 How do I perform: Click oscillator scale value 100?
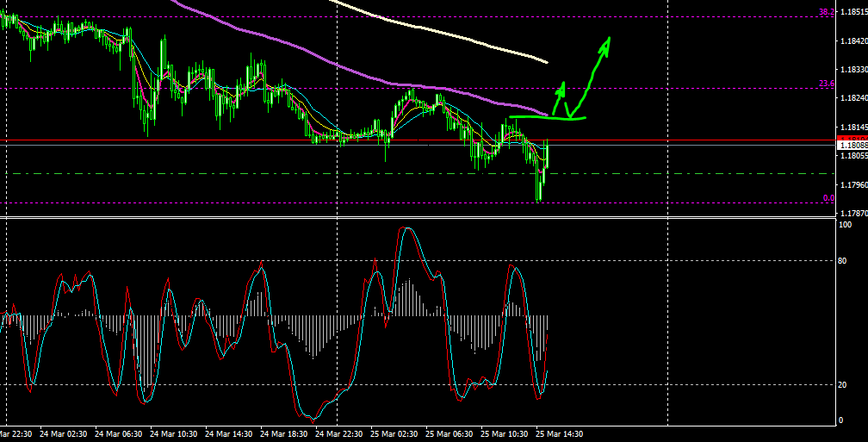[x=846, y=225]
